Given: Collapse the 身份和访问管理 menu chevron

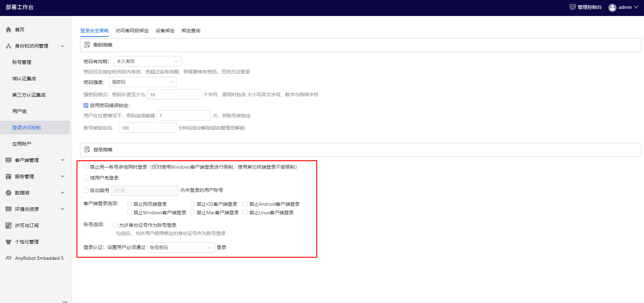Looking at the screenshot, I should tap(62, 46).
